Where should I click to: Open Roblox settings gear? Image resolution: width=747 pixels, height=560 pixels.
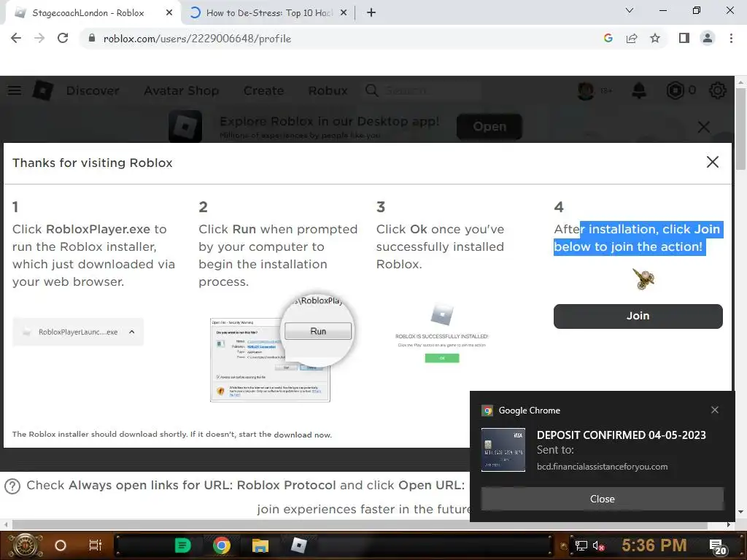(718, 90)
